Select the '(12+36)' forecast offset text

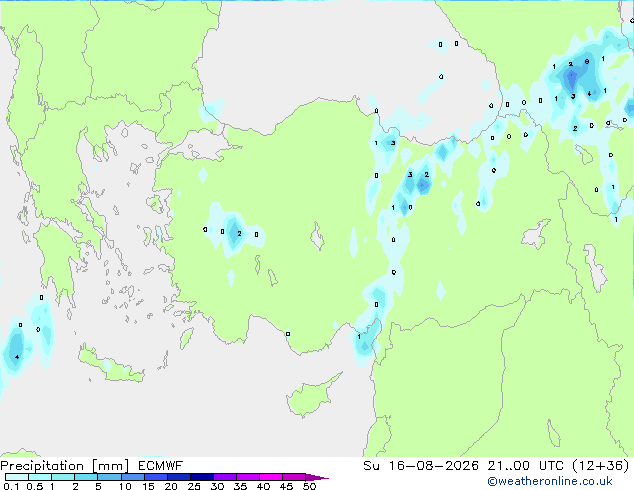601,466
